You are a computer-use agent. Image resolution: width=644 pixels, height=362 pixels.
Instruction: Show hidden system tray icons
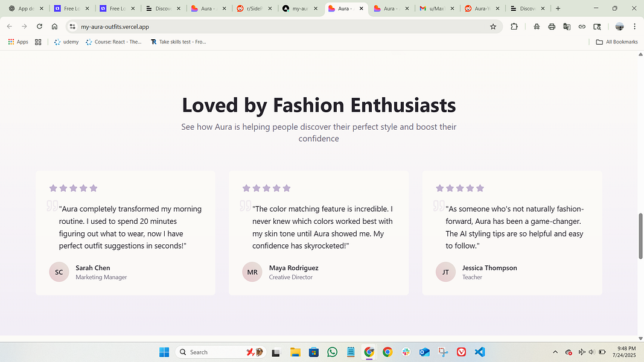pyautogui.click(x=555, y=352)
